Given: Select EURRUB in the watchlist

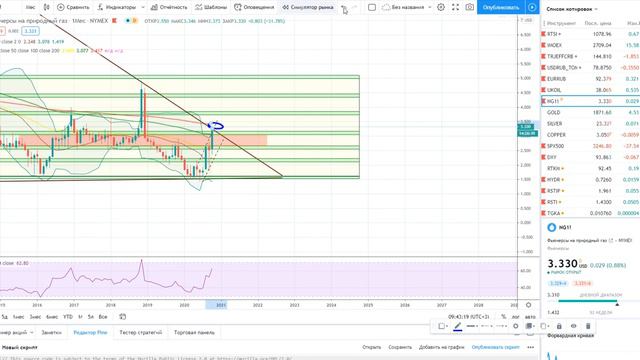Looking at the screenshot, I should (x=590, y=79).
